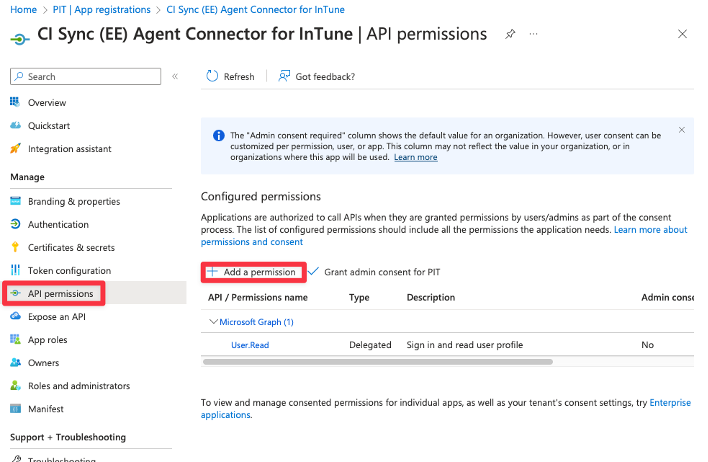Close the API permissions blade
The image size is (708, 462).
(682, 34)
